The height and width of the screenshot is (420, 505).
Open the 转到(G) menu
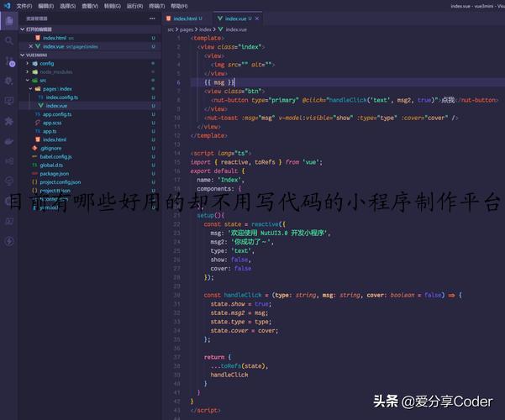point(113,6)
